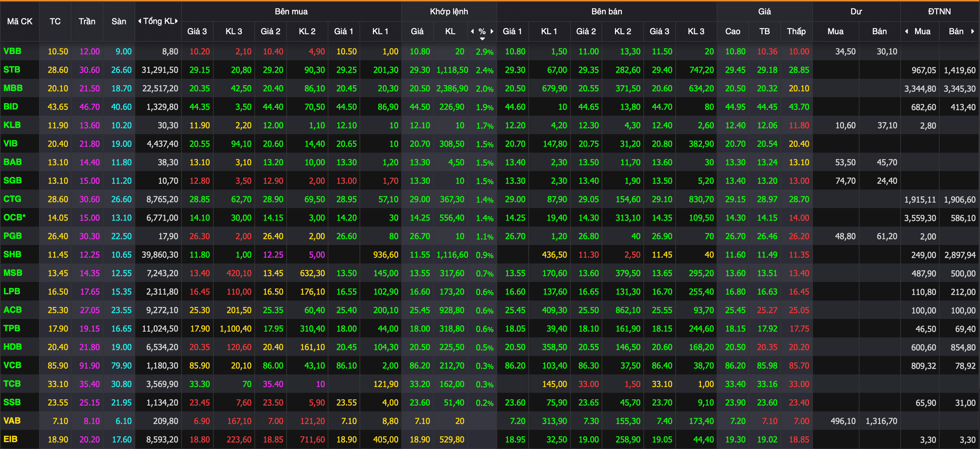Open the VIB stock symbol
Screen dimensions: 980x449
coord(10,143)
